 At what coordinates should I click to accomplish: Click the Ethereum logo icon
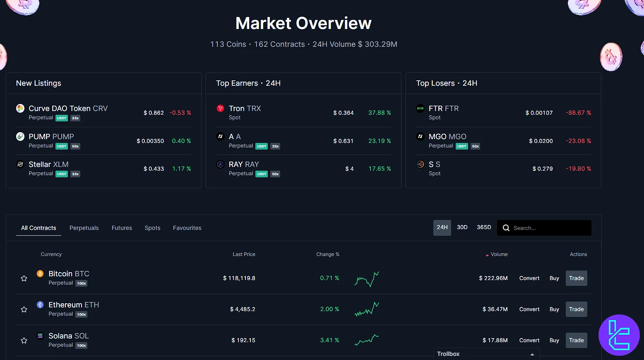pos(40,304)
